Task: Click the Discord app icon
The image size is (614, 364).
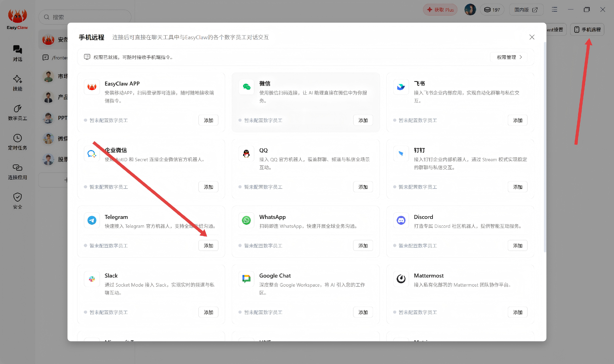Action: 401,220
